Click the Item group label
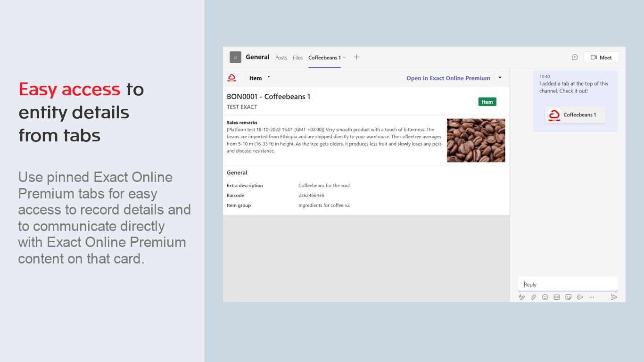Screen dimensions: 644x362 (x=239, y=205)
